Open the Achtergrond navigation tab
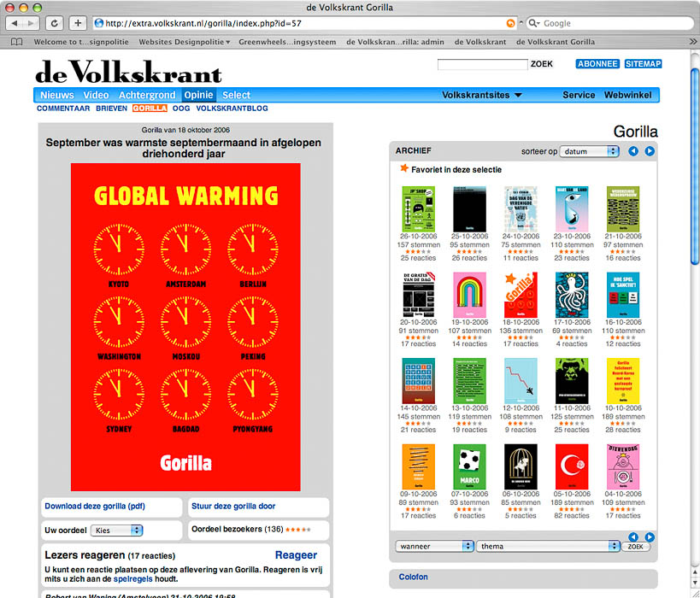This screenshot has height=598, width=700. point(147,95)
